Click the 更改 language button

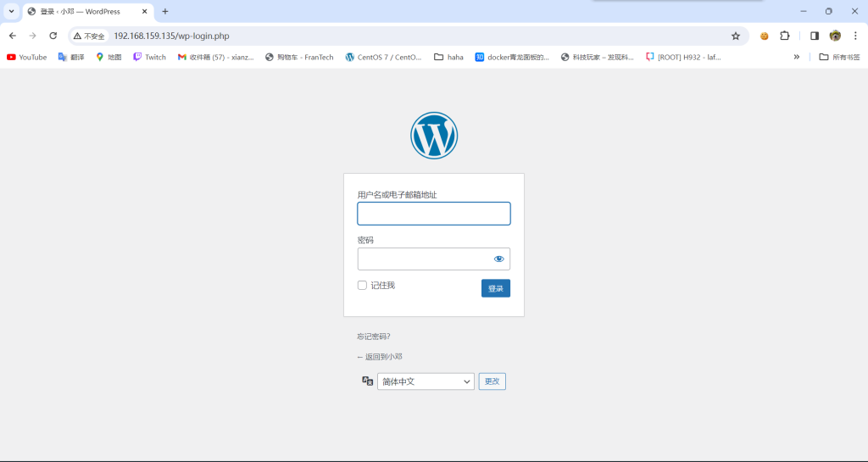[492, 381]
